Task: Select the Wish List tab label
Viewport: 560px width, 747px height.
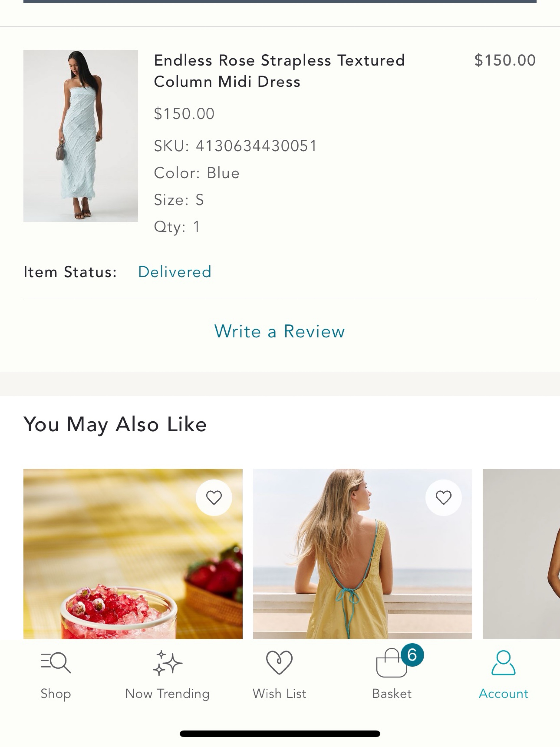Action: click(279, 694)
